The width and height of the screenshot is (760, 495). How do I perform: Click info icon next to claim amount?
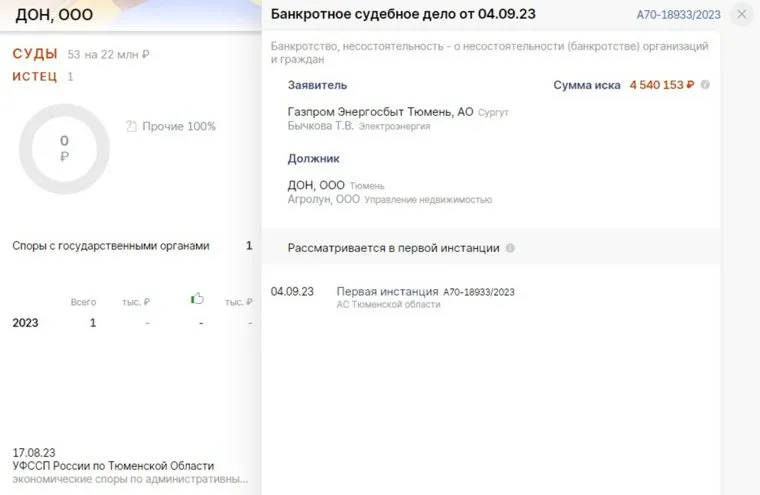point(705,85)
